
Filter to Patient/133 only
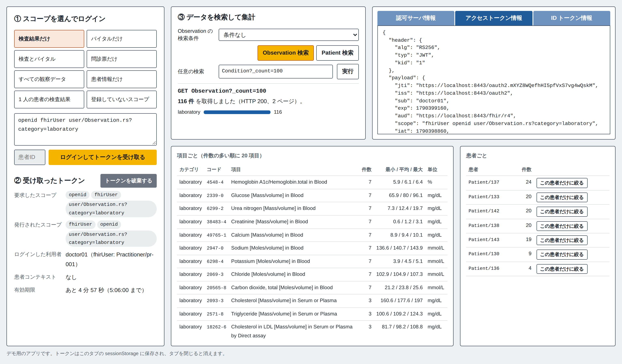[562, 197]
